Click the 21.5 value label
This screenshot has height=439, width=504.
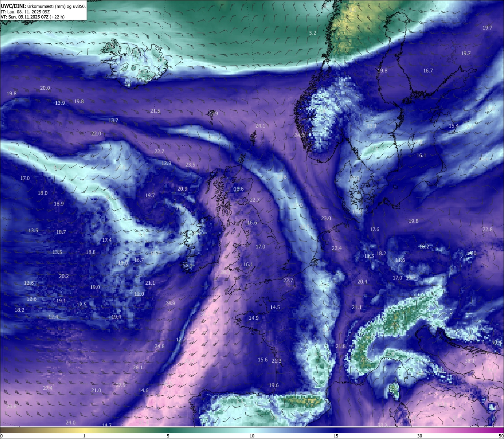point(155,111)
